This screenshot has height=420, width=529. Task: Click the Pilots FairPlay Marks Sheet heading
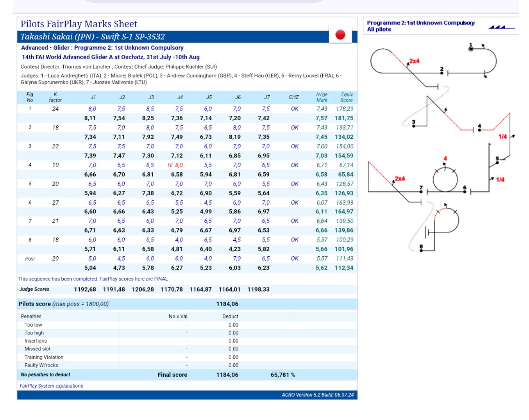pyautogui.click(x=79, y=24)
